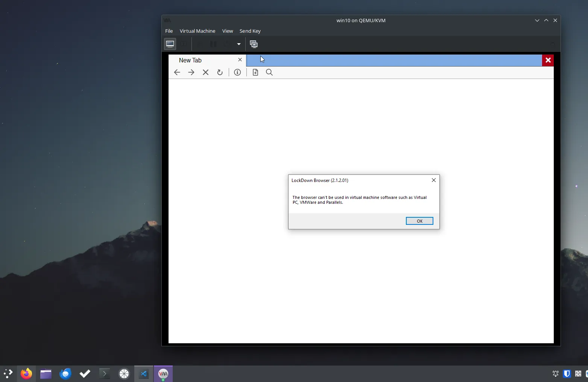Open a new page with the document-plus icon
The width and height of the screenshot is (588, 382).
coord(255,72)
